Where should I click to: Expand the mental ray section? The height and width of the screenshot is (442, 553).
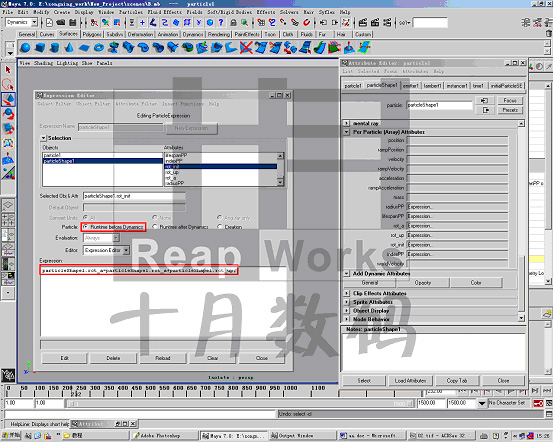pyautogui.click(x=346, y=123)
